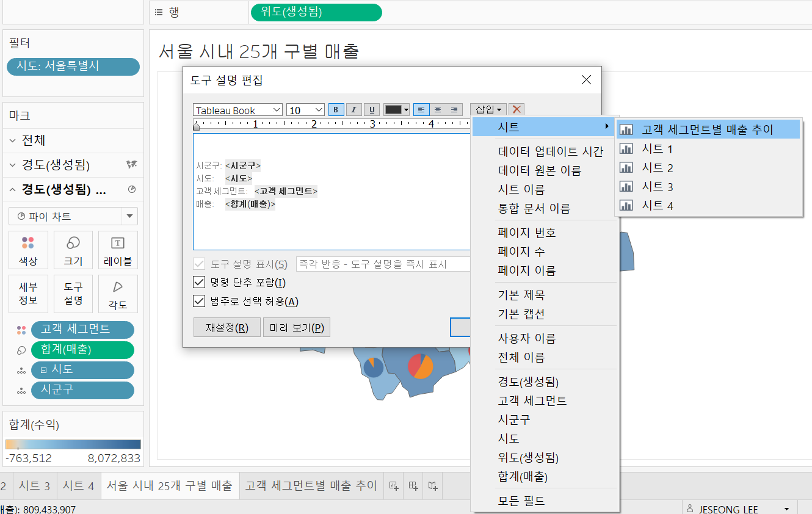Click the new story icon
The width and height of the screenshot is (812, 514).
click(x=433, y=486)
